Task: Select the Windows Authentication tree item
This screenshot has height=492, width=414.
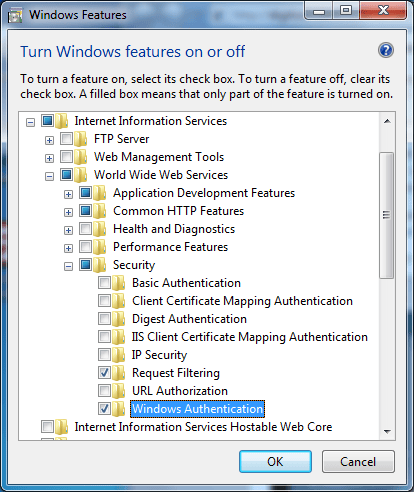Action: (x=197, y=409)
